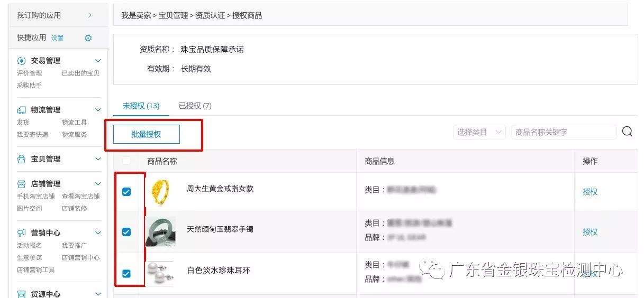The image size is (644, 298).
Task: Click the 物流管理 truck icon
Action: click(22, 110)
